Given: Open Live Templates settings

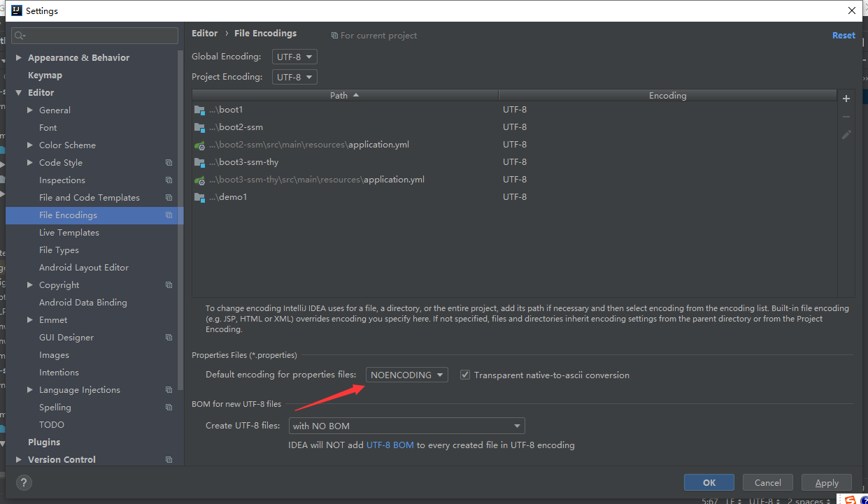Looking at the screenshot, I should pos(69,232).
